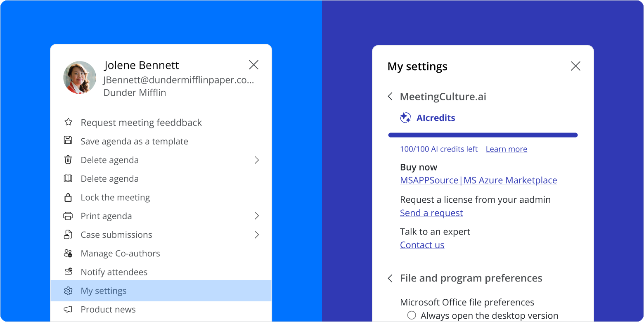Screen dimensions: 644x322
Task: Click the Send a request link
Action: click(x=431, y=213)
